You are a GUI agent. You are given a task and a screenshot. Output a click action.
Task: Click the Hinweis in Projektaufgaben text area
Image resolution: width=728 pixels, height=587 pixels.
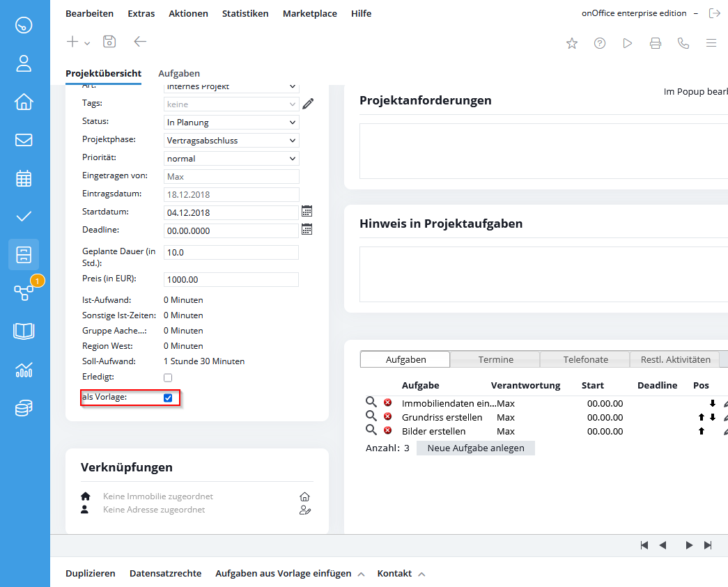(543, 274)
